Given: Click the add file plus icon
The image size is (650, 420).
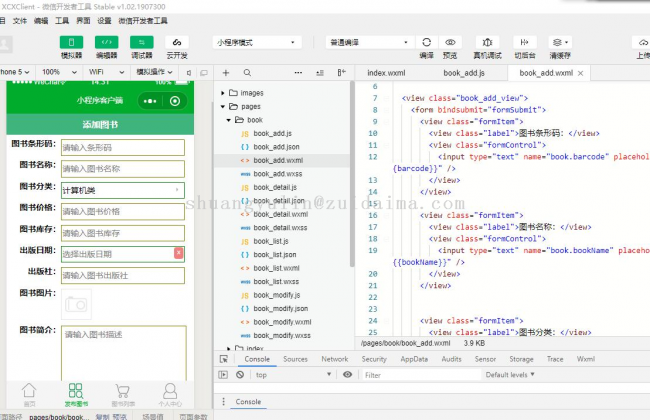Looking at the screenshot, I should (225, 73).
